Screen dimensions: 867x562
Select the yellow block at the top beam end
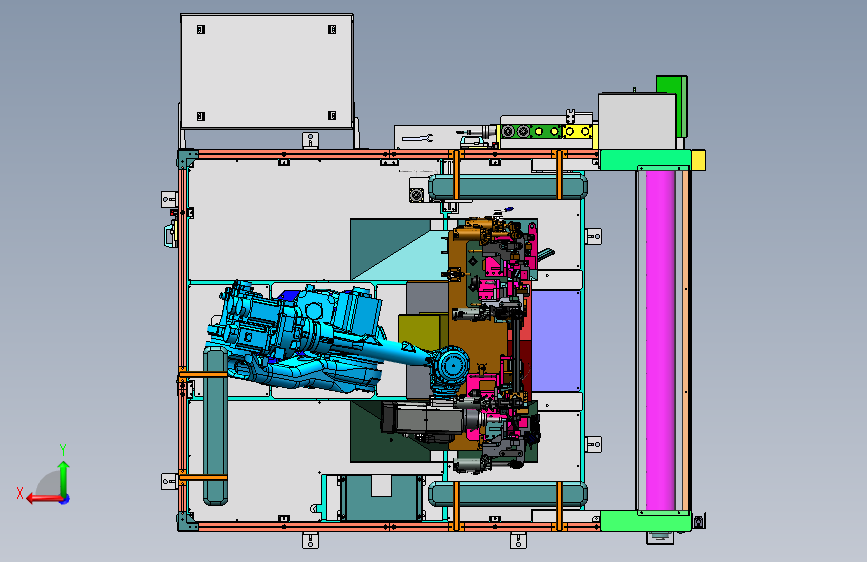point(698,160)
